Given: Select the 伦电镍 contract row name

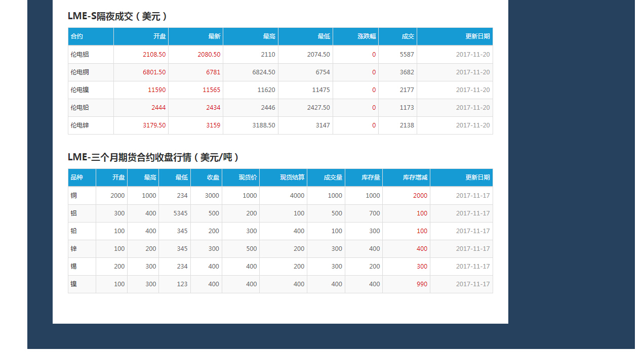Looking at the screenshot, I should (x=80, y=90).
